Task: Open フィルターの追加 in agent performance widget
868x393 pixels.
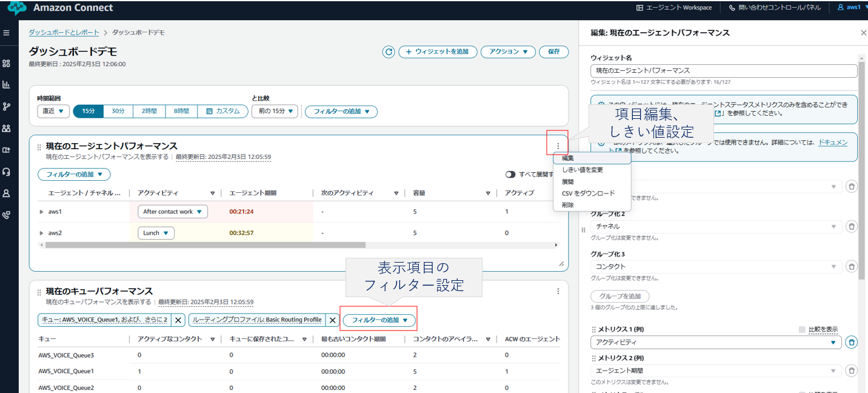Action: 74,174
